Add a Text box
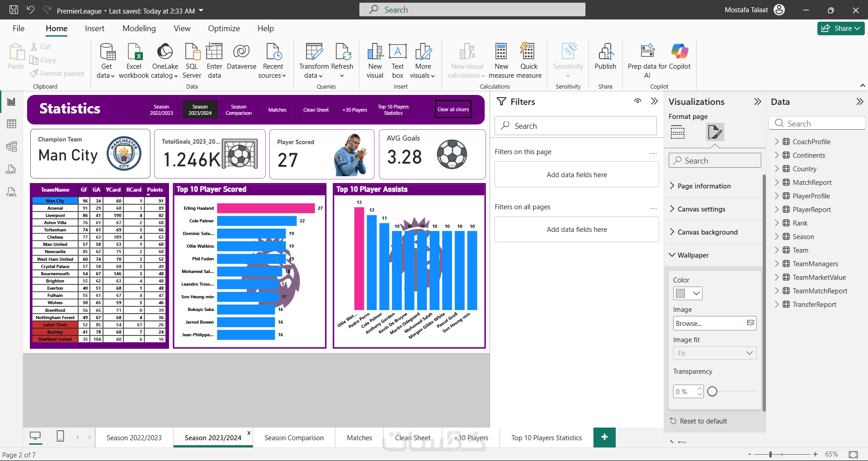 398,61
